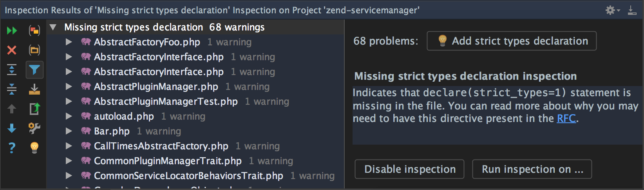Image resolution: width=644 pixels, height=190 pixels.
Task: Open help via the question mark icon
Action: click(12, 148)
